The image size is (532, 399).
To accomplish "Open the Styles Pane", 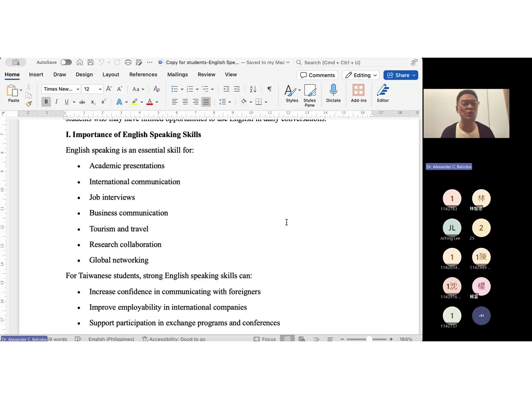I will coord(310,96).
